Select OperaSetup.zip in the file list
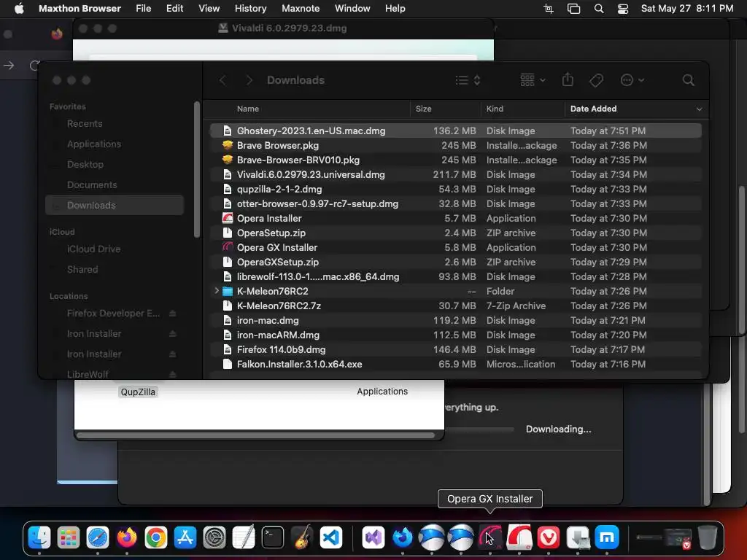The image size is (747, 560). 456,233
